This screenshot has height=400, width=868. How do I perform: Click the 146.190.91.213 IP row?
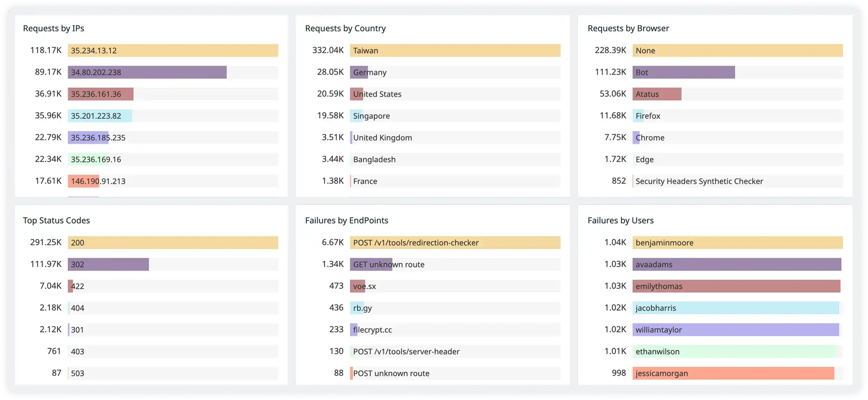click(98, 181)
